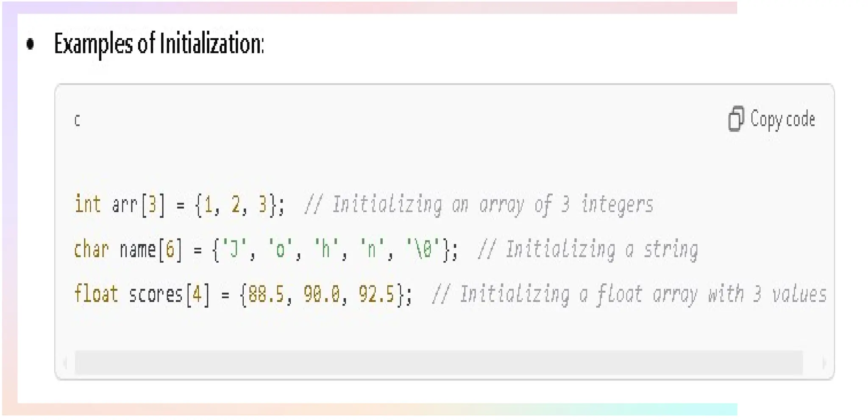868x420 pixels.
Task: Click the "c" language label in code header
Action: point(77,120)
